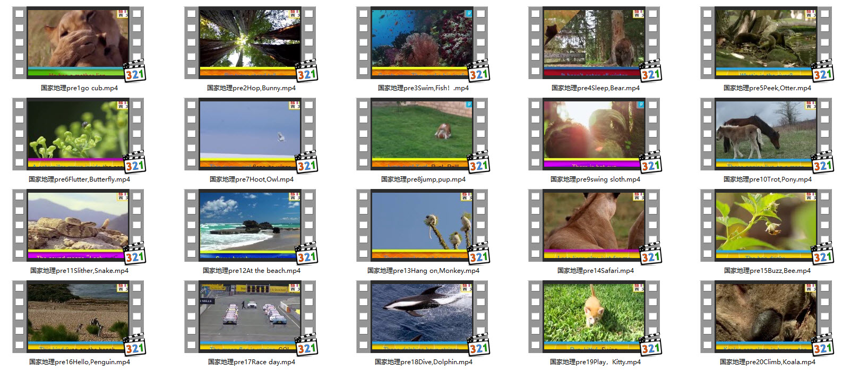Click the Play, Kitty video thumbnail
Viewport: 868px width, 378px height.
click(x=595, y=317)
